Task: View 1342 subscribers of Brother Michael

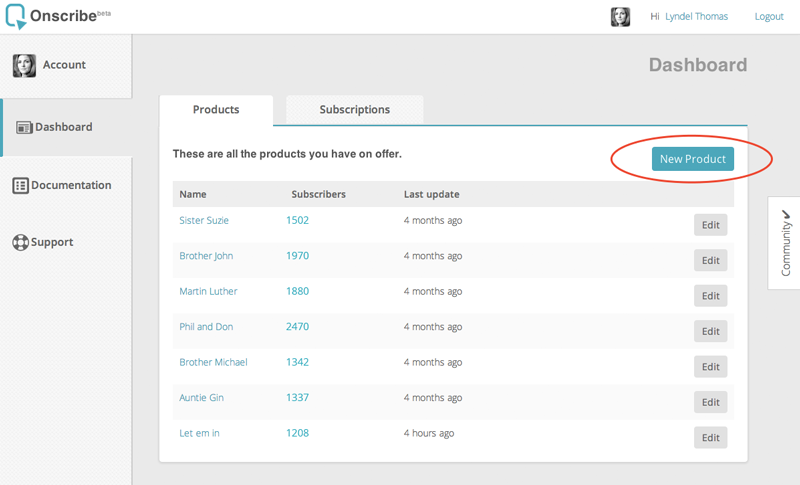Action: [297, 362]
